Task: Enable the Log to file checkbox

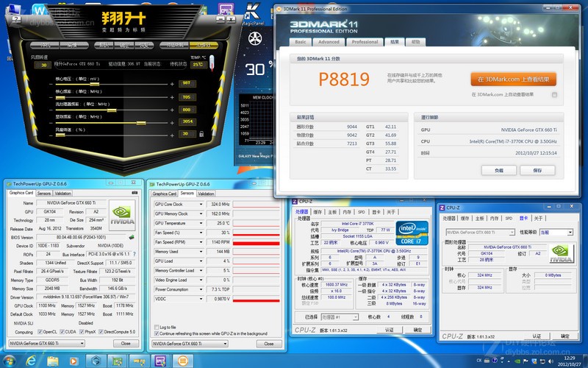Action: (x=157, y=328)
